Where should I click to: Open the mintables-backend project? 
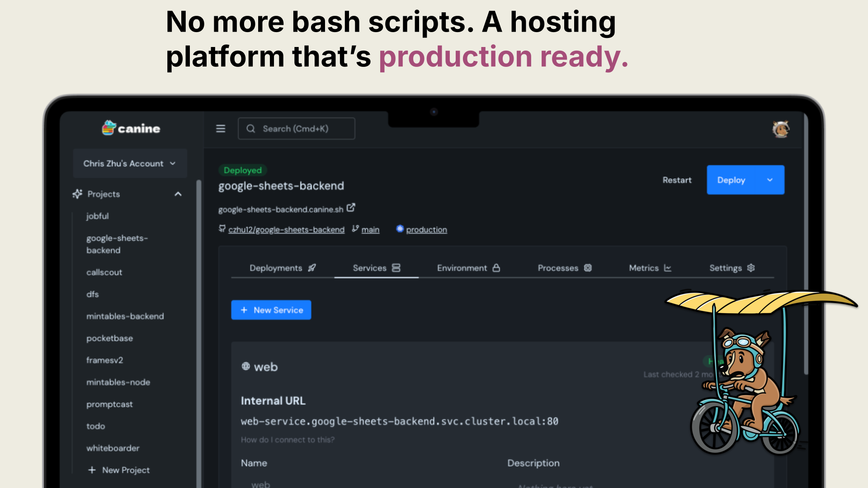[x=125, y=316]
